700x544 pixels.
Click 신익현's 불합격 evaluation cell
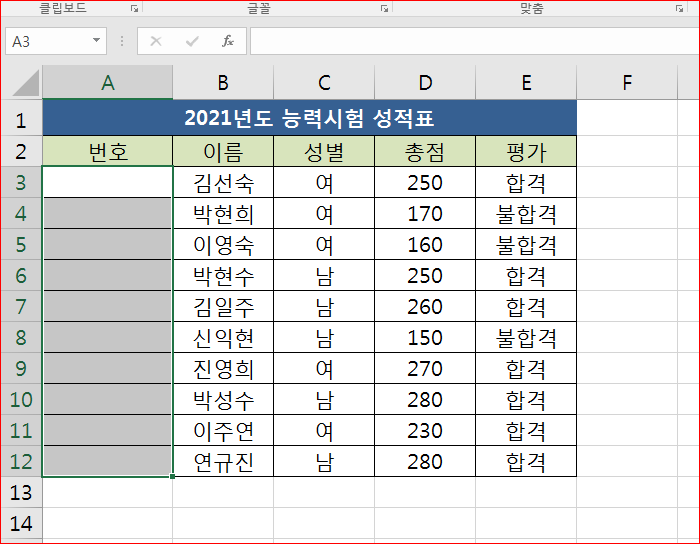click(x=526, y=337)
